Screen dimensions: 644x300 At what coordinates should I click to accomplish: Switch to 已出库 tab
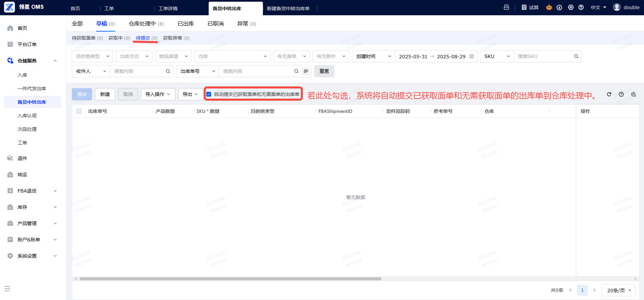[x=186, y=24]
